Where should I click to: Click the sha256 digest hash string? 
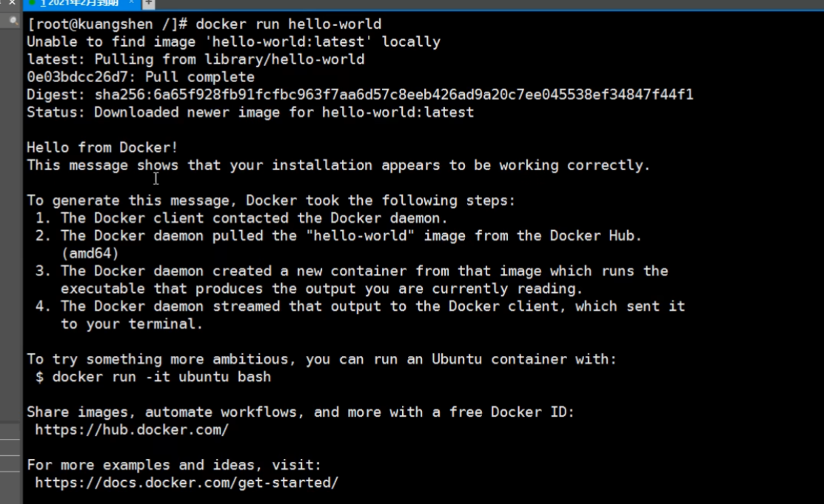tap(394, 95)
